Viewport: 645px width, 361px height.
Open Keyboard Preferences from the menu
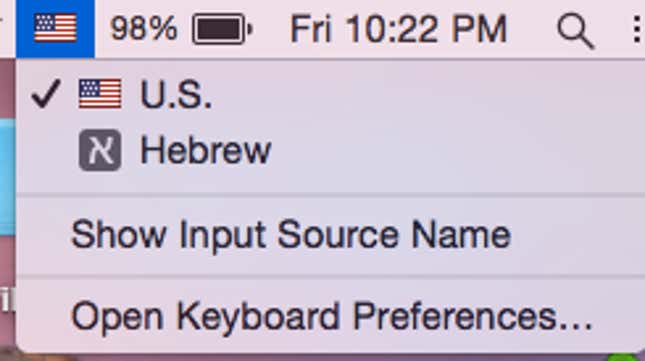pyautogui.click(x=330, y=316)
